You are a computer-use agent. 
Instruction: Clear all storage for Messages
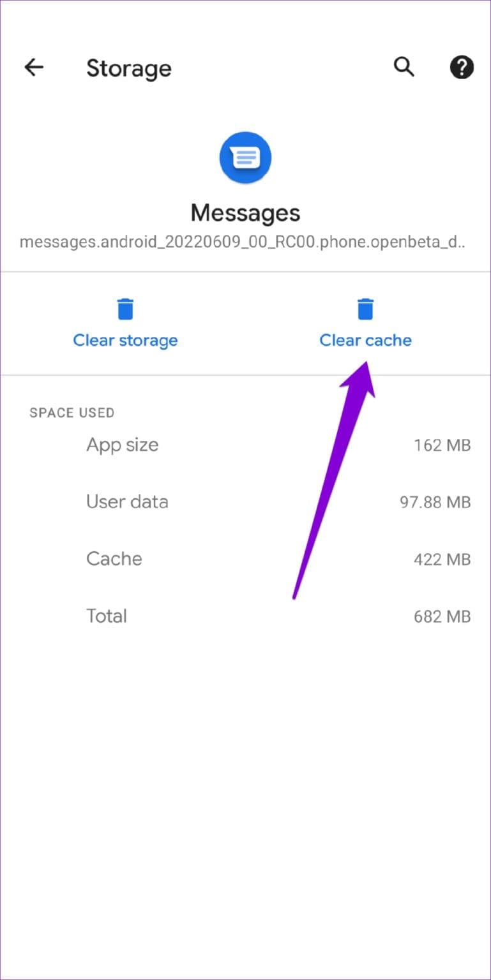click(125, 340)
